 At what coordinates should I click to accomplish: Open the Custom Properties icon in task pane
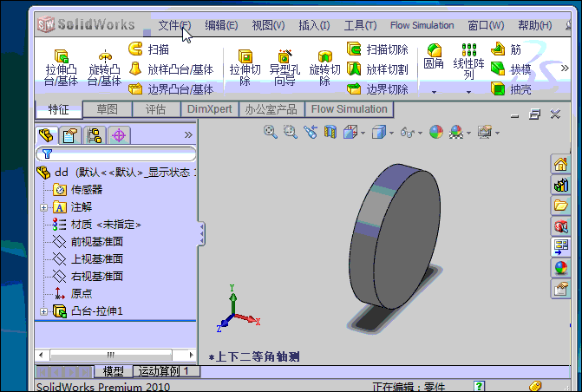[x=560, y=289]
